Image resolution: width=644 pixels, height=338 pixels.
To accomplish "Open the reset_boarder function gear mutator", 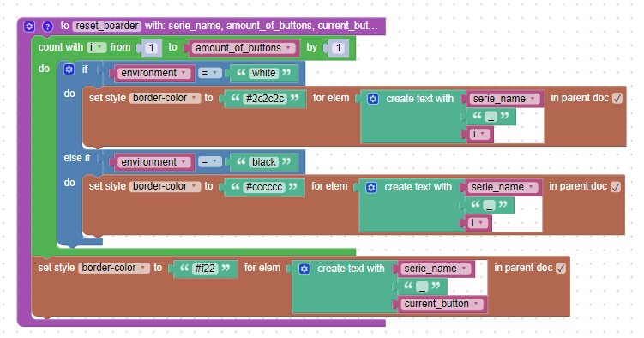I will (29, 27).
